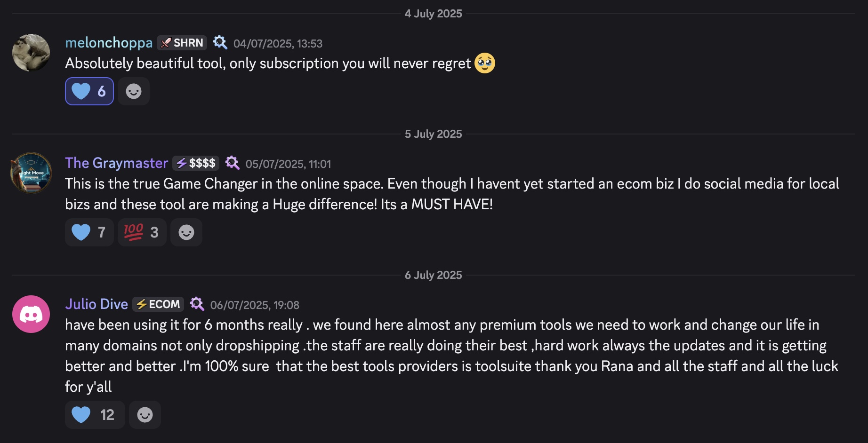Click the $$$$ server tag badge

[x=196, y=163]
